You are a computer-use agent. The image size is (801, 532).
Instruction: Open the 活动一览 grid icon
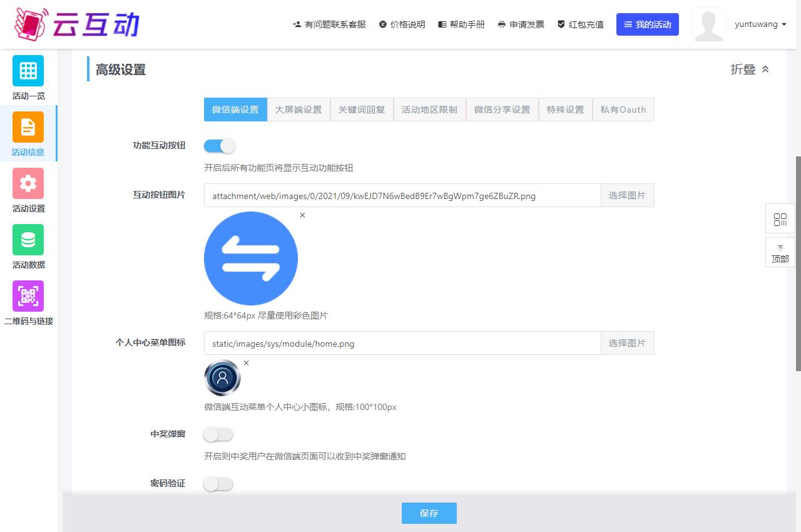pyautogui.click(x=28, y=71)
